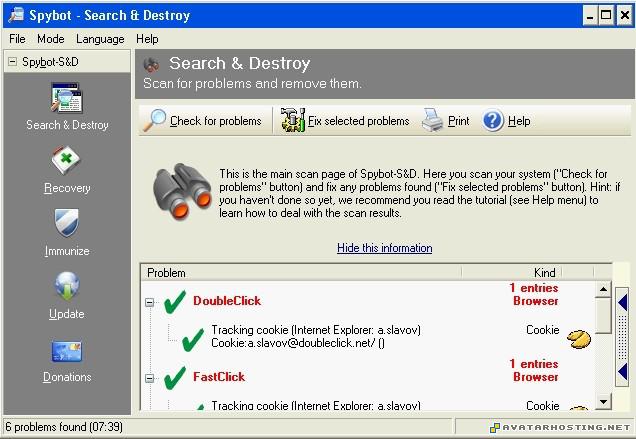
Task: Click the Update label in the sidebar
Action: click(67, 314)
